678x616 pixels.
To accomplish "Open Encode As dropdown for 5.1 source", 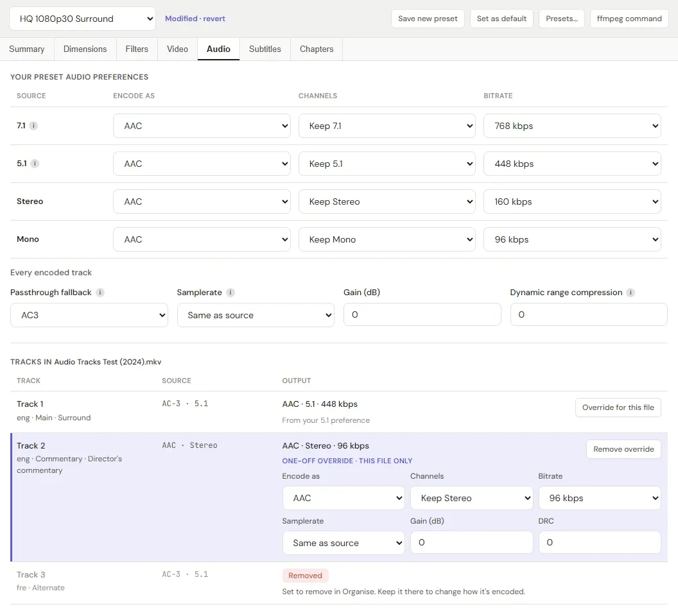I will pyautogui.click(x=202, y=164).
